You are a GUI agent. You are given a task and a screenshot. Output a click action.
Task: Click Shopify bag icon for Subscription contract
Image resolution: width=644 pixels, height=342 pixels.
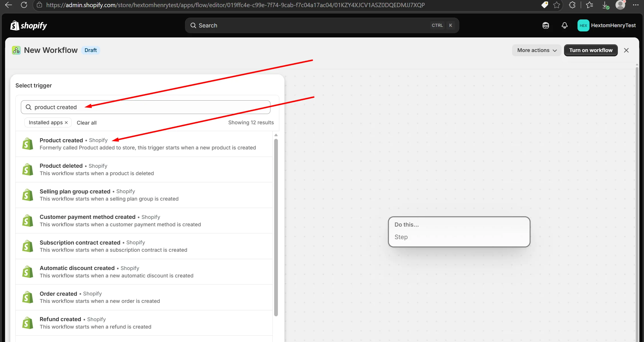click(28, 246)
